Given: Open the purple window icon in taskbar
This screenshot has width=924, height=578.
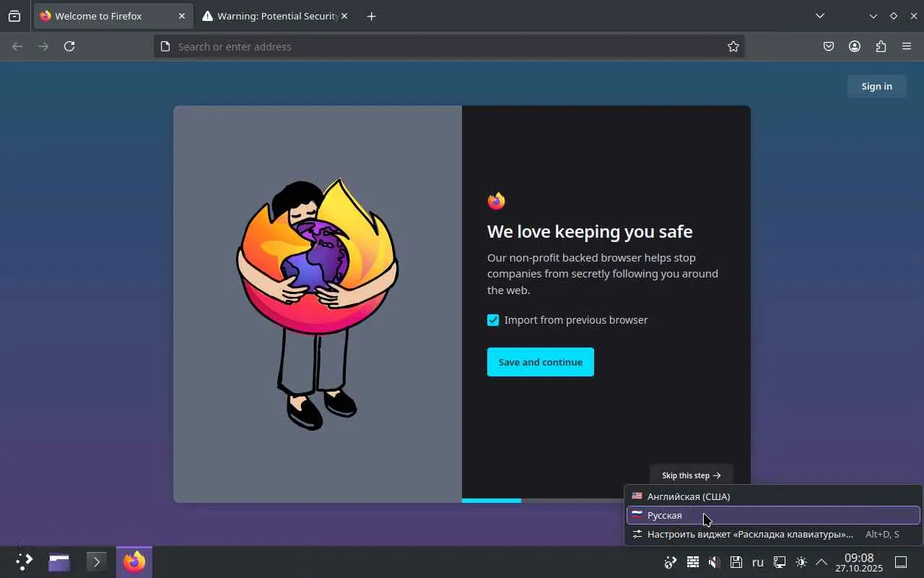Looking at the screenshot, I should tap(59, 561).
